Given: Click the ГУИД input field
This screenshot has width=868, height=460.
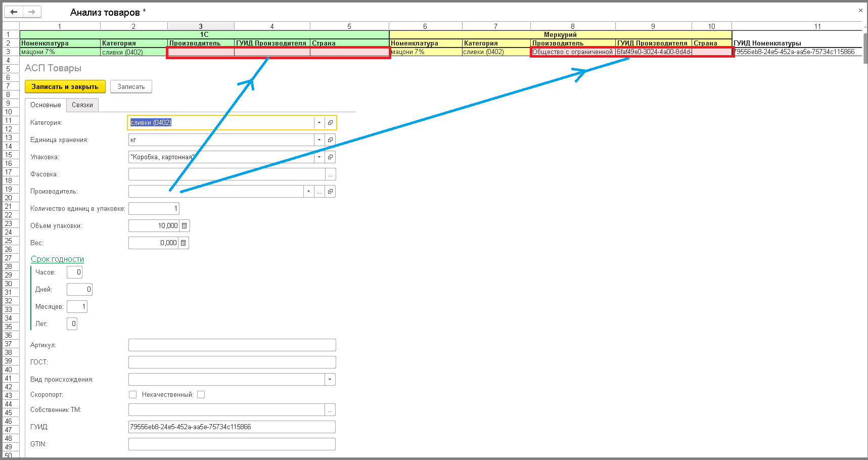Looking at the screenshot, I should [232, 427].
